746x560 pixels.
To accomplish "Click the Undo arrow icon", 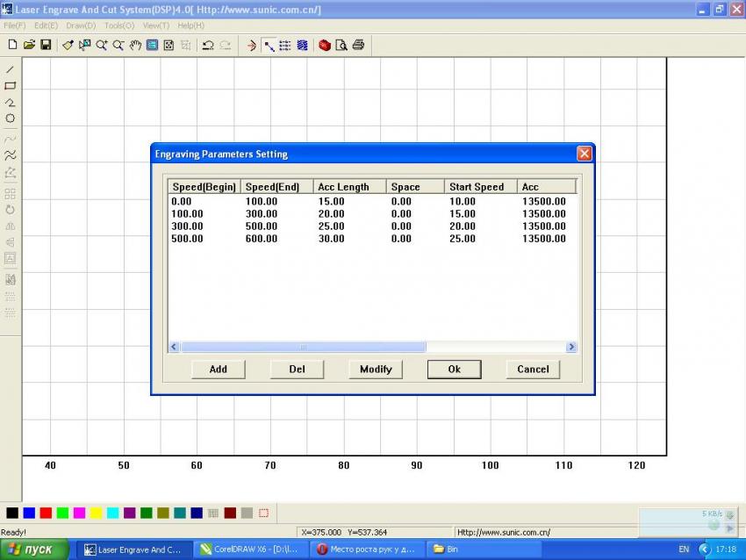I will 208,45.
